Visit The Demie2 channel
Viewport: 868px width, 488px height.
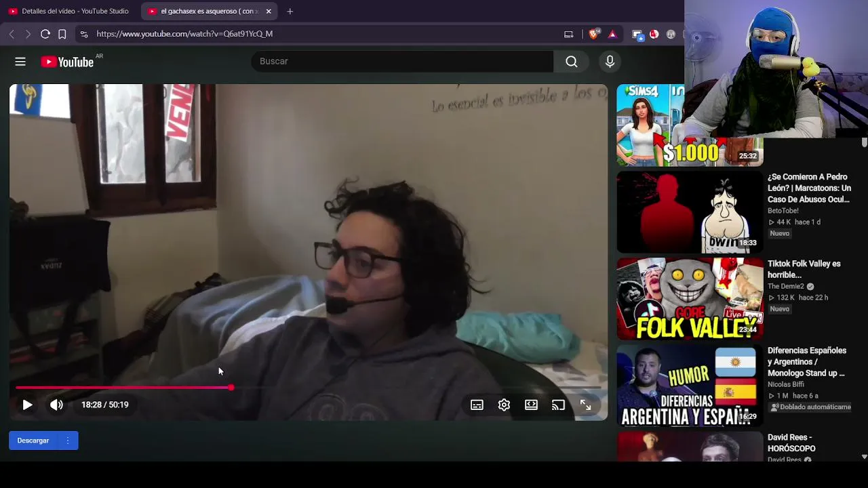pyautogui.click(x=786, y=287)
